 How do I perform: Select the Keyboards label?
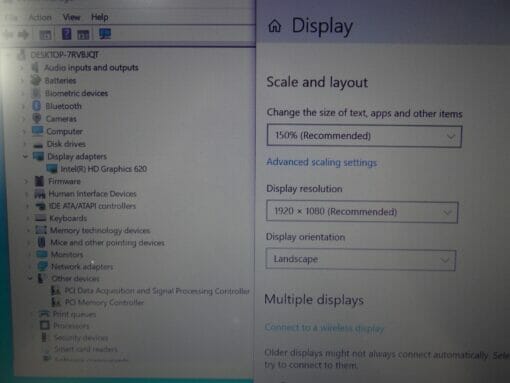68,218
